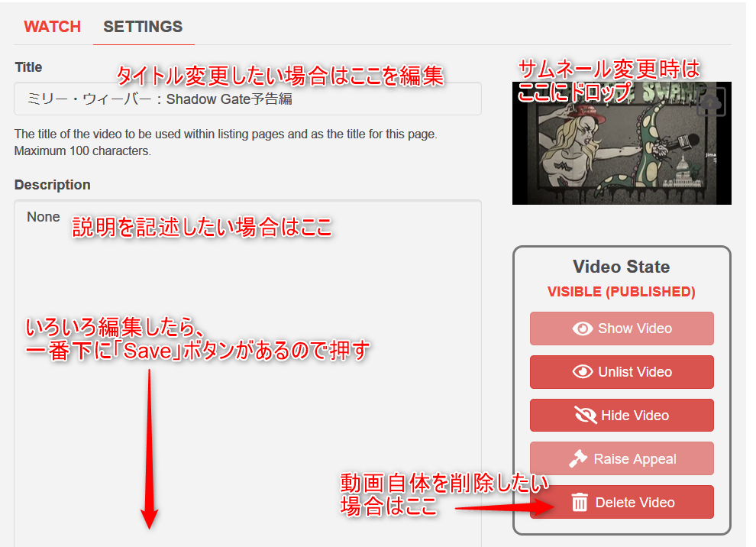Focus the Title input field
756x547 pixels.
point(248,99)
